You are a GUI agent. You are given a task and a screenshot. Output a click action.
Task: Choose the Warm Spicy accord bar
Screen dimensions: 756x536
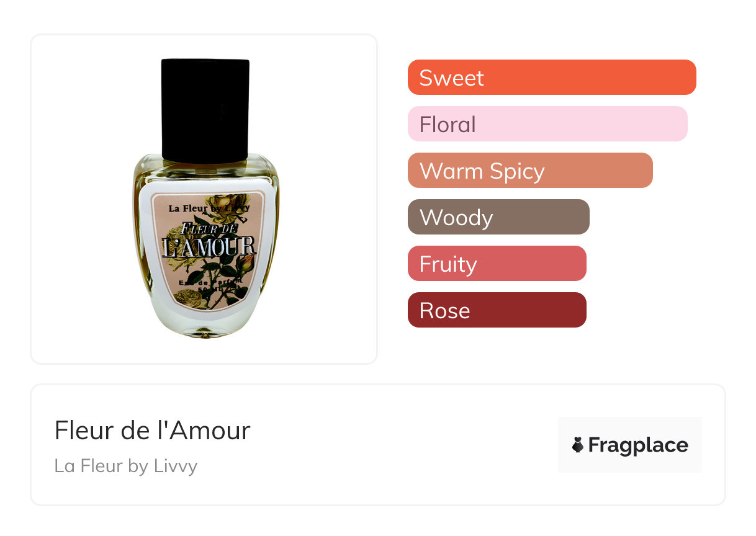pyautogui.click(x=530, y=171)
